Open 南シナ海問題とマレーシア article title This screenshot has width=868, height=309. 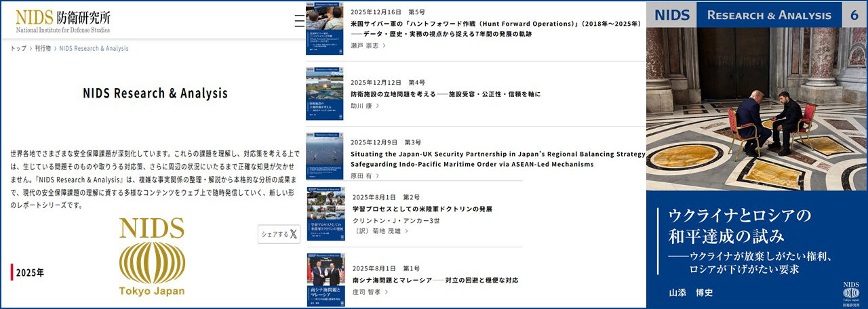435,280
